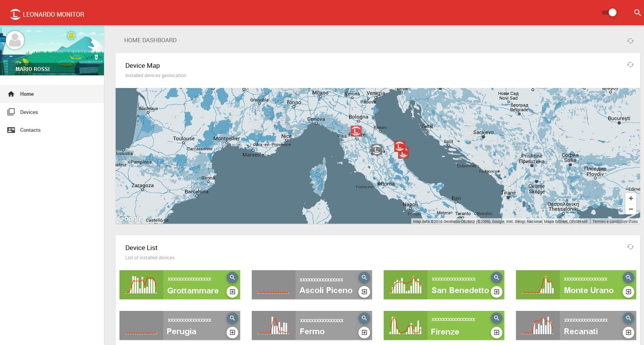The image size is (644, 345).
Task: Open the Devices sidebar item
Action: [52, 112]
